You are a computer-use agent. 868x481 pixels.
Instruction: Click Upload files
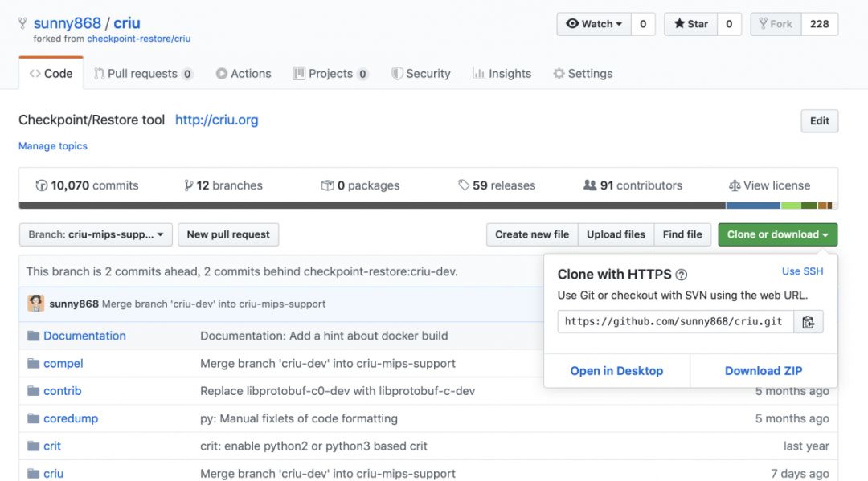pos(616,234)
